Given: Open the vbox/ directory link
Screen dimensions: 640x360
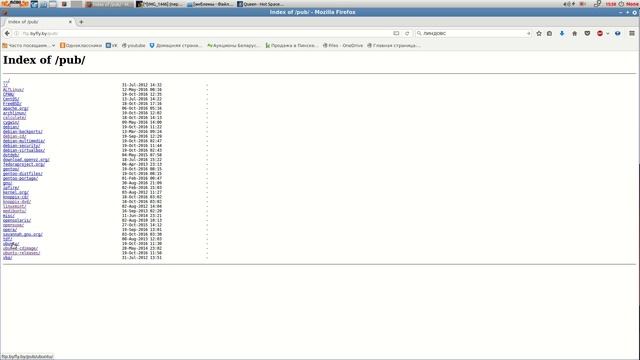Looking at the screenshot, I should (x=8, y=258).
